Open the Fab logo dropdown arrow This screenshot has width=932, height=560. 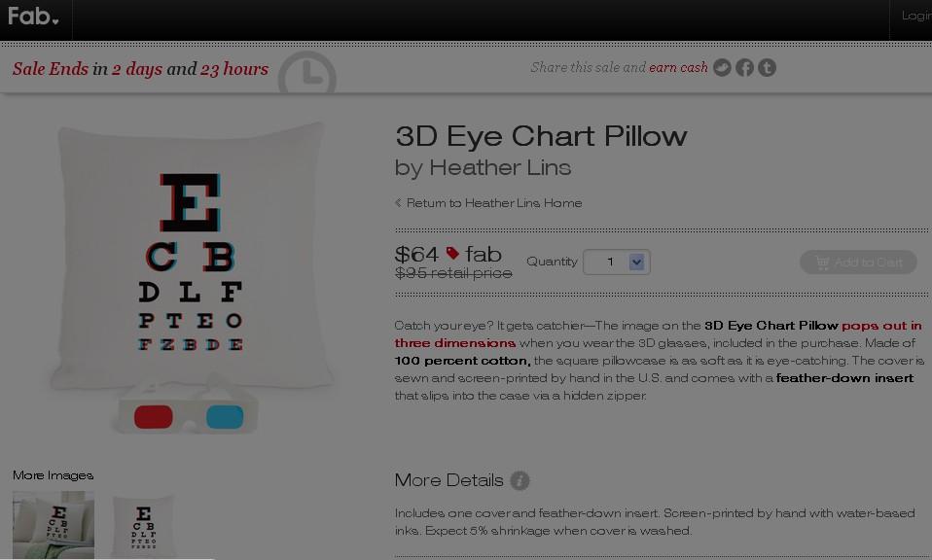[x=55, y=21]
